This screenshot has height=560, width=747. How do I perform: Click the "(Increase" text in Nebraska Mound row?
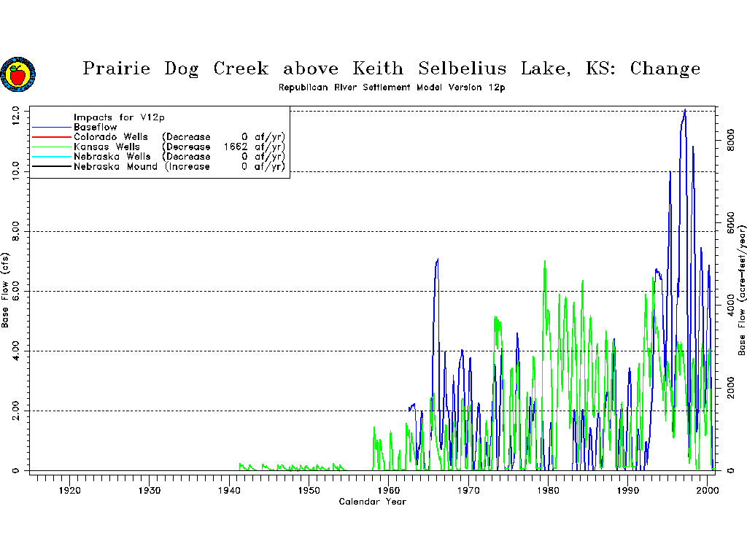tap(187, 167)
